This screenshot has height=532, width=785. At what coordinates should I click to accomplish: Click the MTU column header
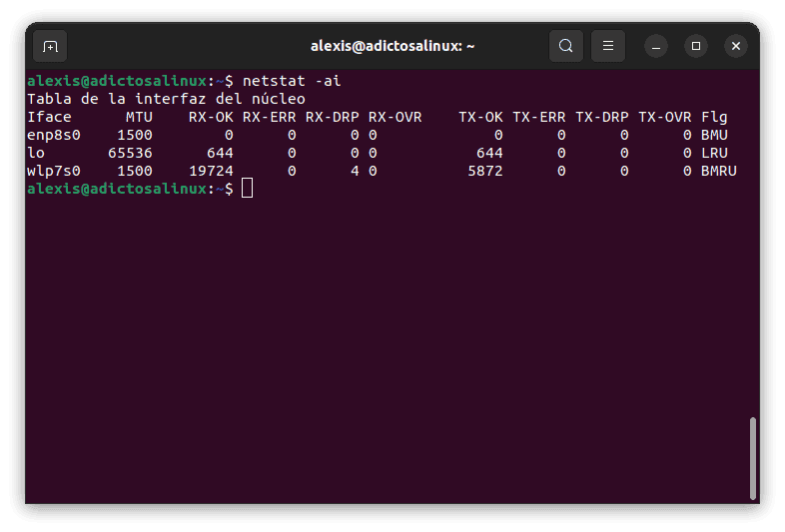click(x=139, y=117)
